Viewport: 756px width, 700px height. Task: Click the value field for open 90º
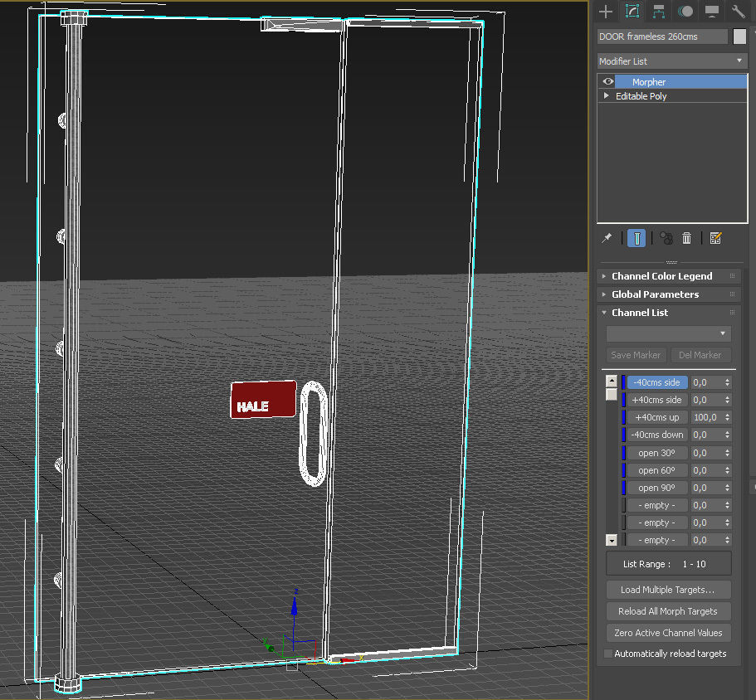(x=706, y=488)
